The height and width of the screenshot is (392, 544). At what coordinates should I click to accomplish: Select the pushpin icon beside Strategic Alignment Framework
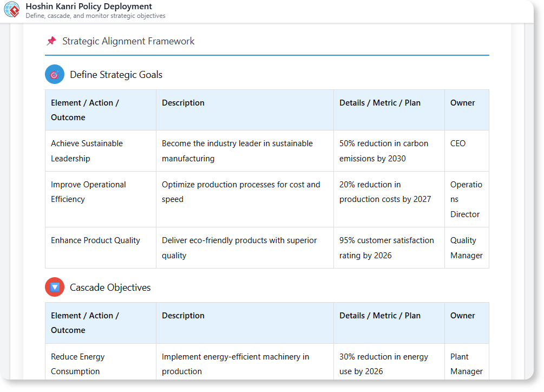[51, 41]
